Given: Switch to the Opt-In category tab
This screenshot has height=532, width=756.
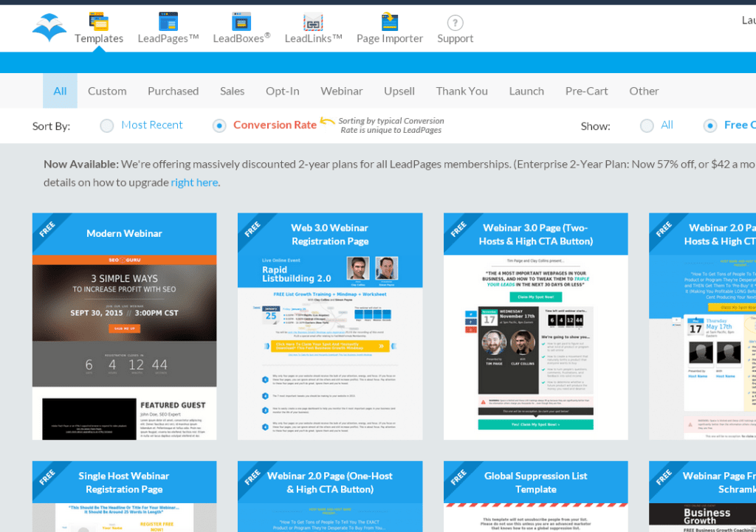Looking at the screenshot, I should tap(282, 91).
